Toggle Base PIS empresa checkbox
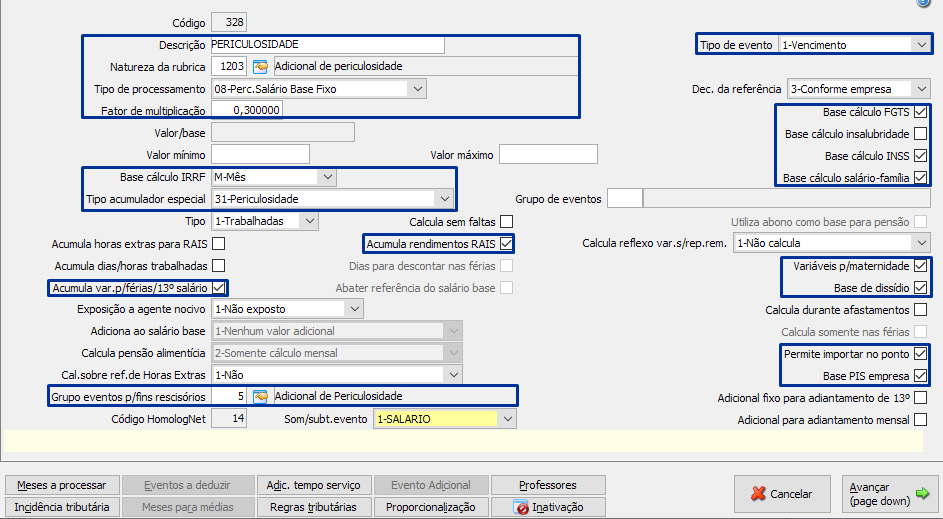Viewport: 943px width, 519px height. point(920,376)
